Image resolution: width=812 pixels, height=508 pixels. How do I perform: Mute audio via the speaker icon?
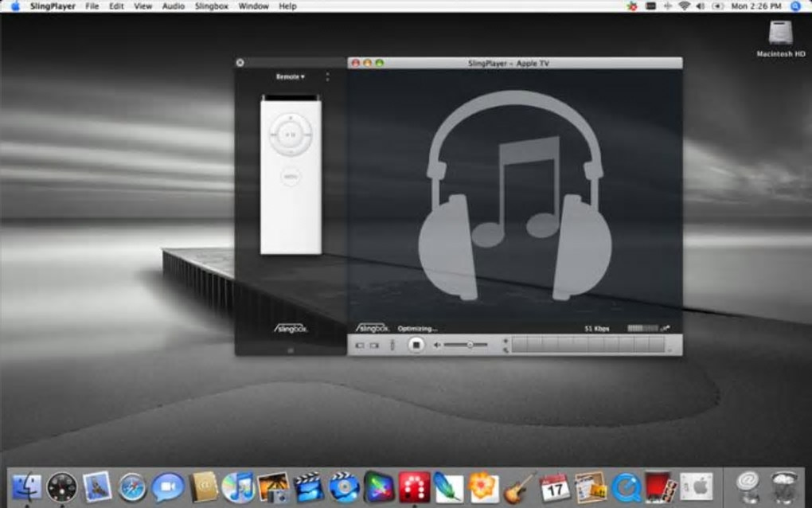[x=437, y=346]
